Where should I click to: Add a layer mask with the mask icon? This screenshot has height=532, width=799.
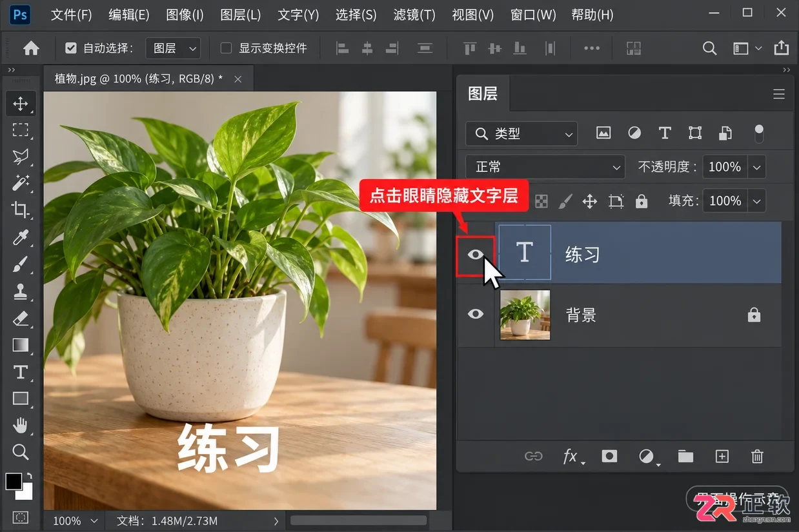(609, 457)
